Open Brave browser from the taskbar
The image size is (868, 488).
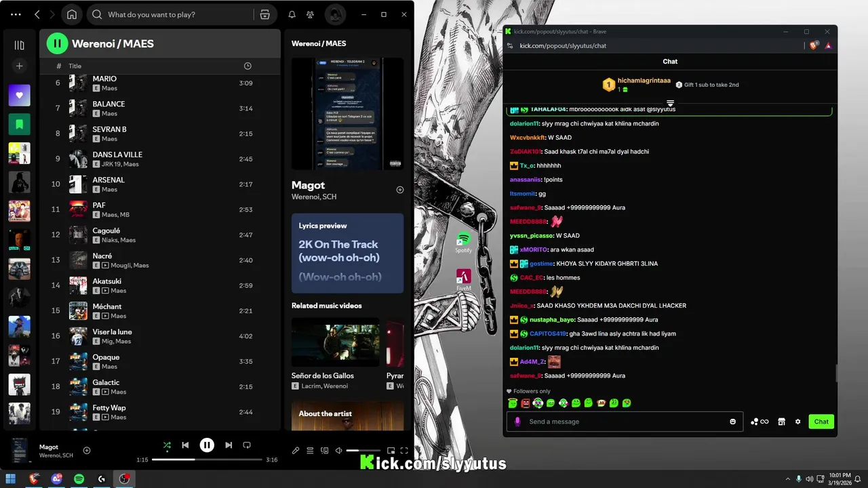[x=34, y=479]
